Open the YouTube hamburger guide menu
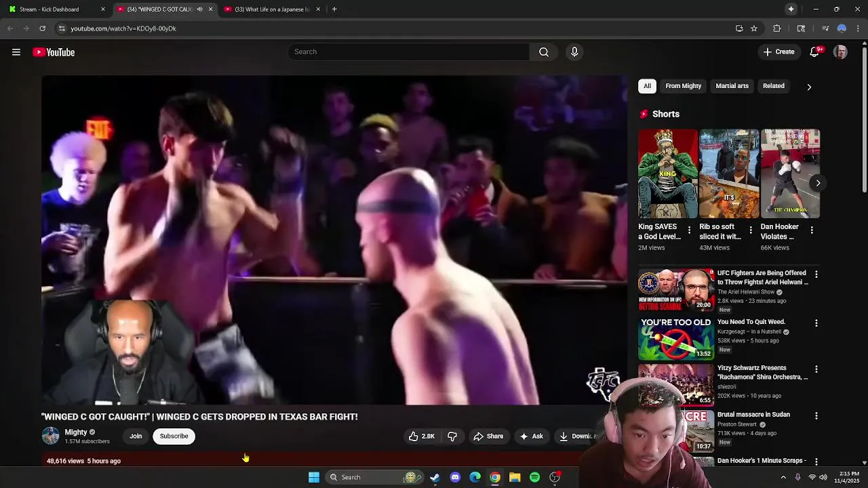Image resolution: width=868 pixels, height=488 pixels. 16,52
